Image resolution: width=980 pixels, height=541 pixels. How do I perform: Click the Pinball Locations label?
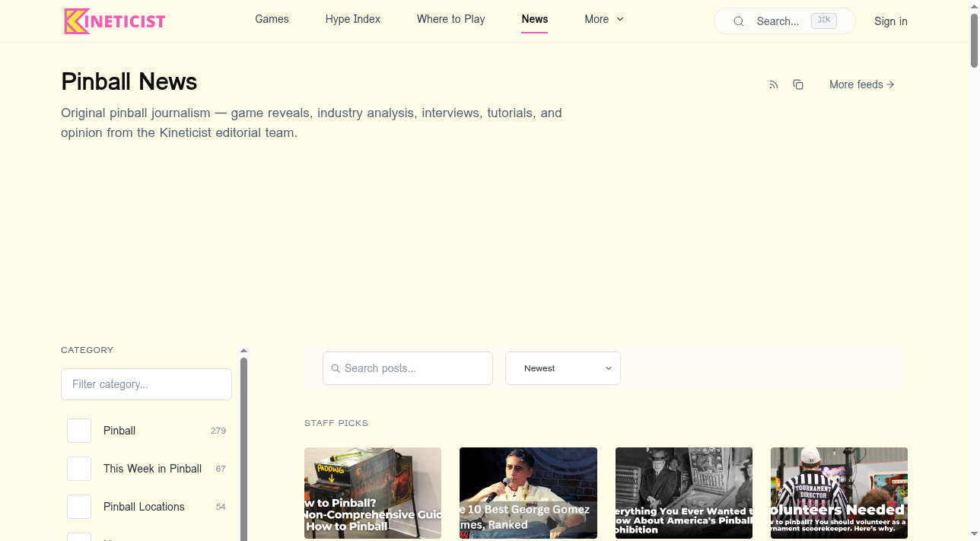(144, 507)
